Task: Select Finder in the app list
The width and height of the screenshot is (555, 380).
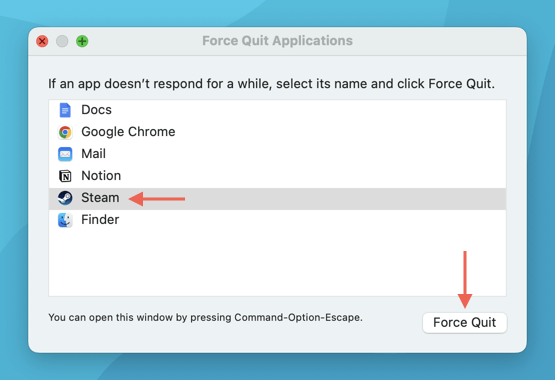Action: (x=277, y=220)
